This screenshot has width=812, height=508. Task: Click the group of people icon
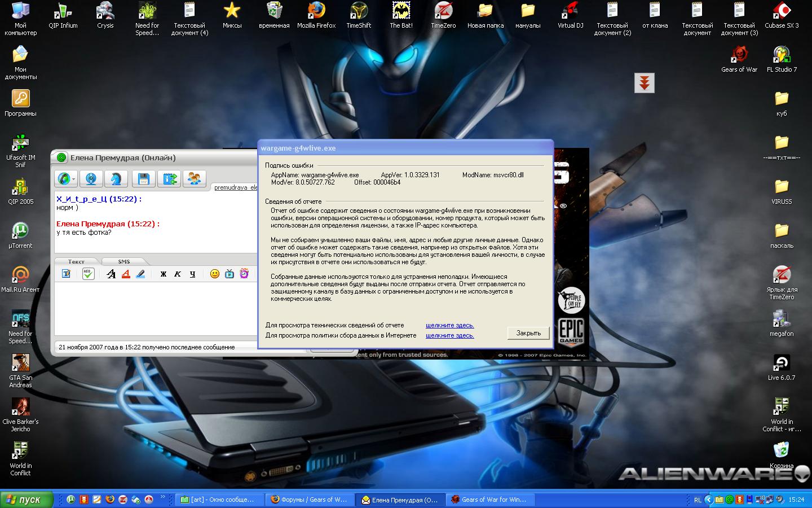[195, 179]
